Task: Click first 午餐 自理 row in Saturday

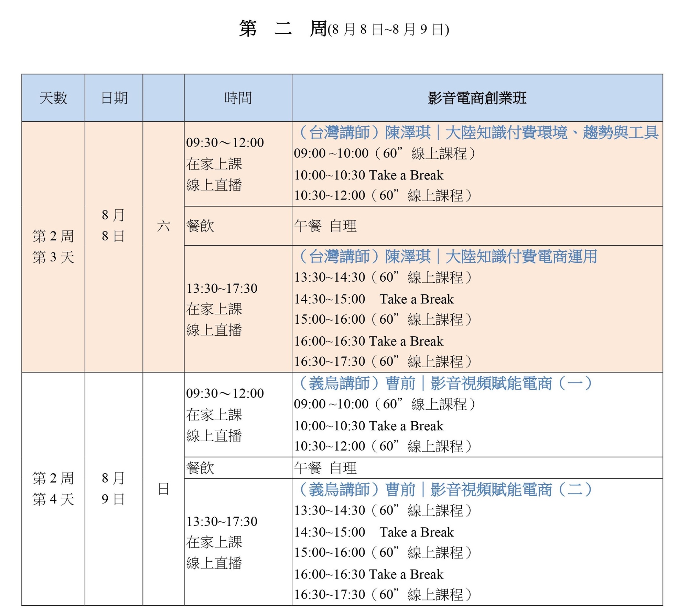Action: 325,226
